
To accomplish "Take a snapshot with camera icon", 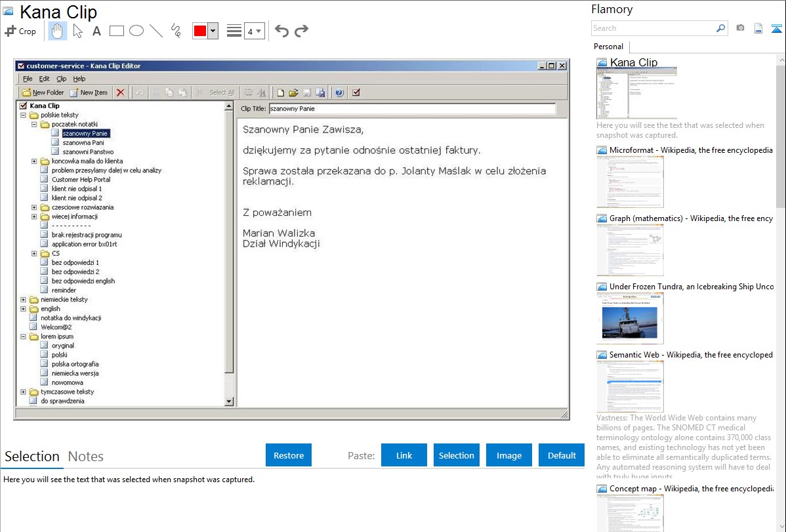I will click(740, 28).
